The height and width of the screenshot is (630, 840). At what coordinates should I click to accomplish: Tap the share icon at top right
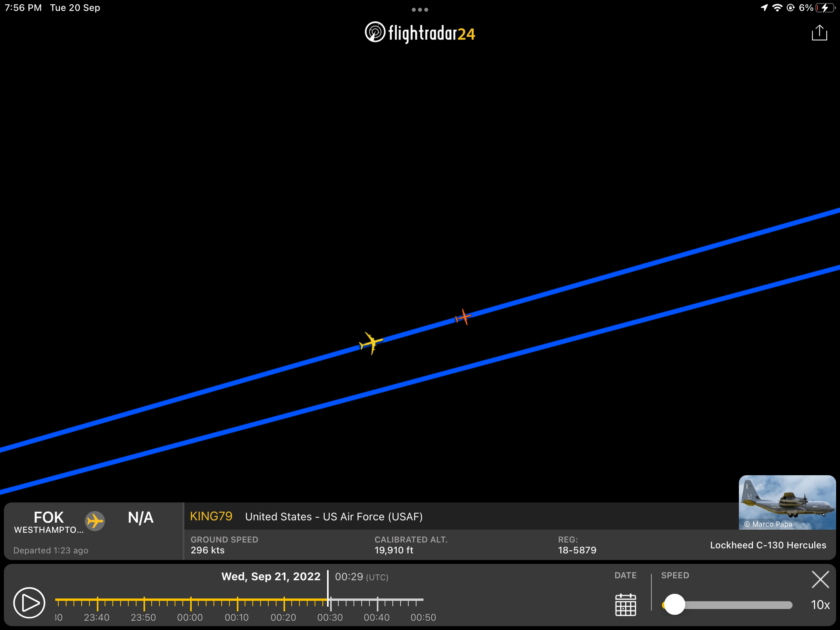[x=819, y=33]
